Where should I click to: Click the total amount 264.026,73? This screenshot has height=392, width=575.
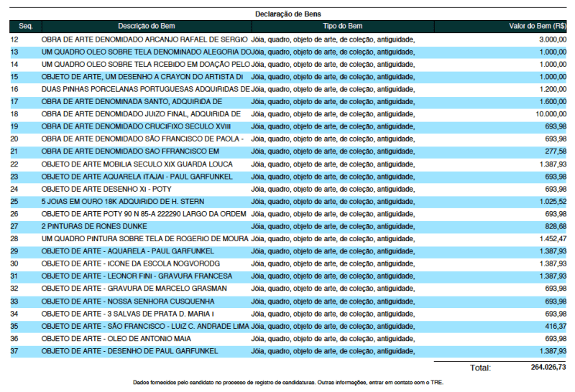[x=543, y=368]
